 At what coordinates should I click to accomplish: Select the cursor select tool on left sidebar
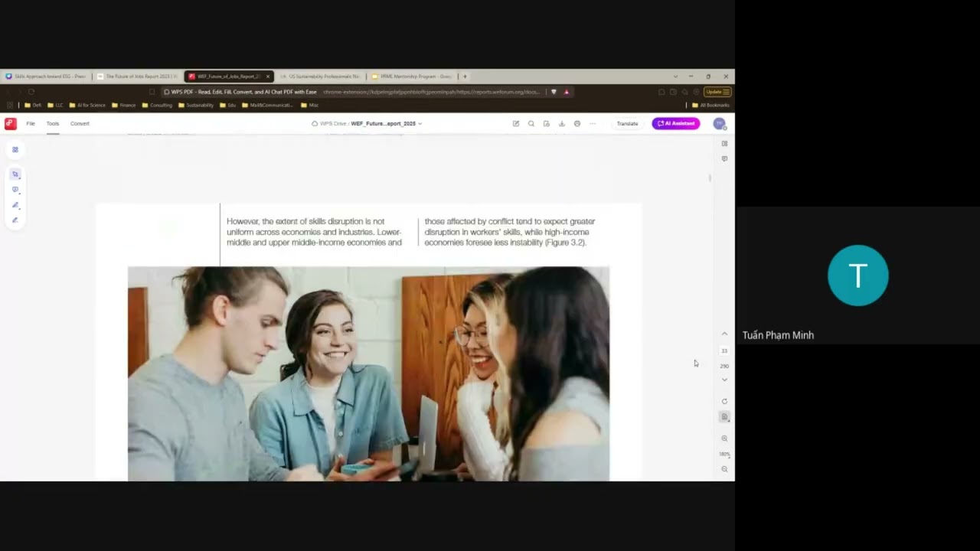15,174
